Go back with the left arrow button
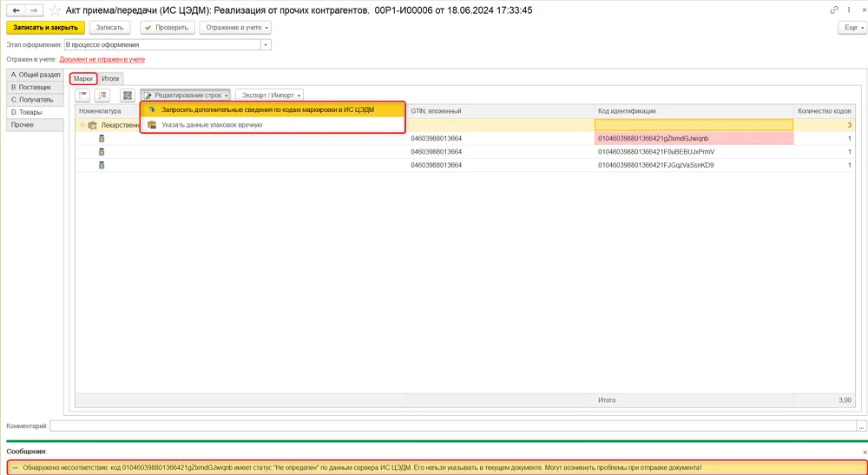The height and width of the screenshot is (475, 868). 16,10
